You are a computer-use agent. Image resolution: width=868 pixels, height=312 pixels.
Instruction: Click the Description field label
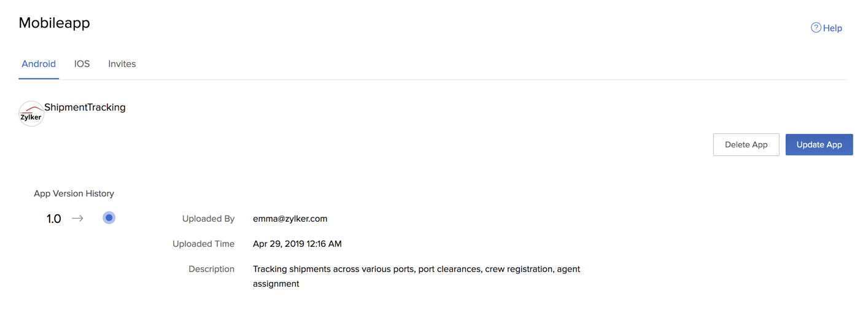pyautogui.click(x=211, y=269)
